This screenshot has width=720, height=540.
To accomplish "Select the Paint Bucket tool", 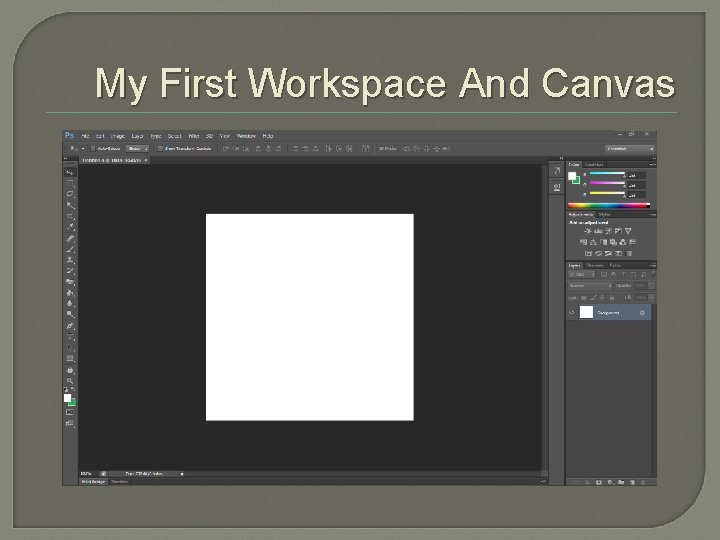I will coord(70,293).
